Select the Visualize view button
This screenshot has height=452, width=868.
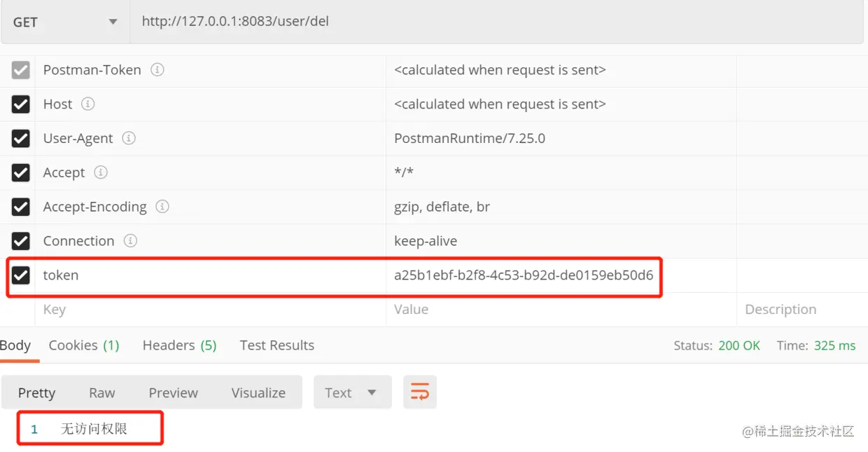(258, 393)
